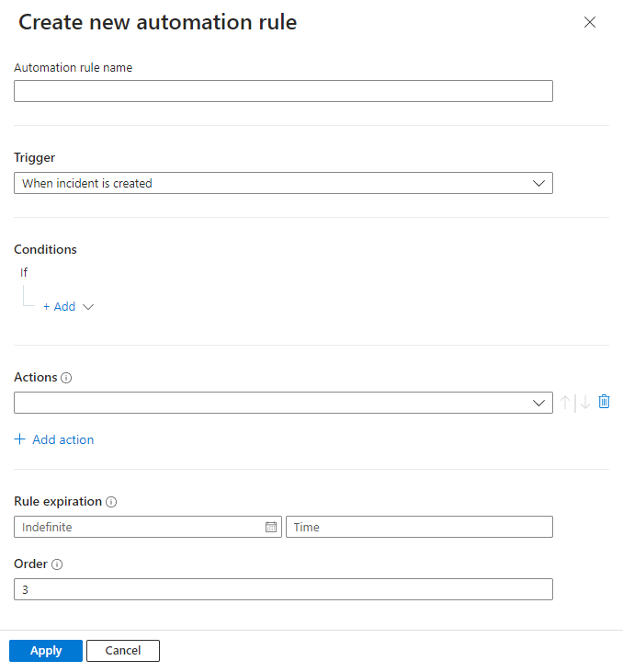Expand the chevron next to + Add
Screen dimensions: 623x672
click(x=89, y=307)
